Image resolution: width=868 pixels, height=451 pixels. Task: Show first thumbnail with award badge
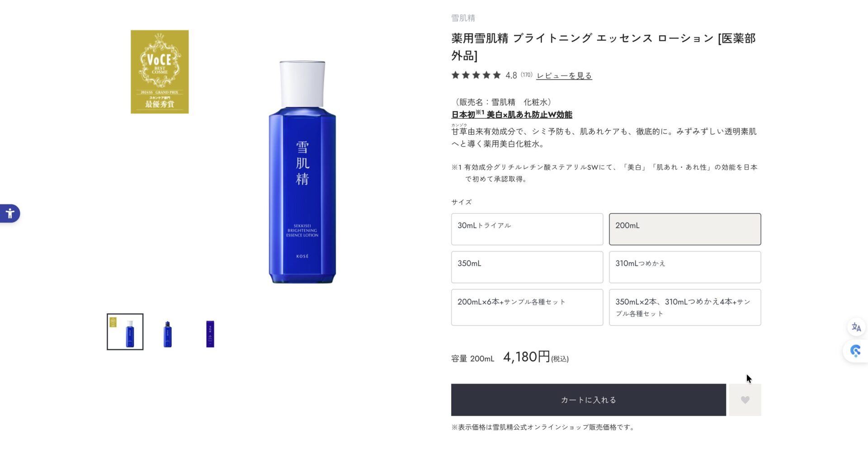(125, 332)
